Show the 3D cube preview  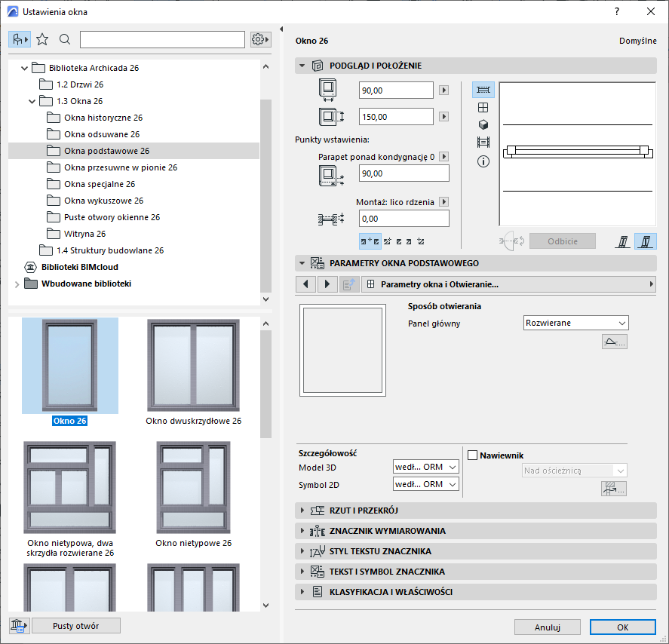[483, 125]
